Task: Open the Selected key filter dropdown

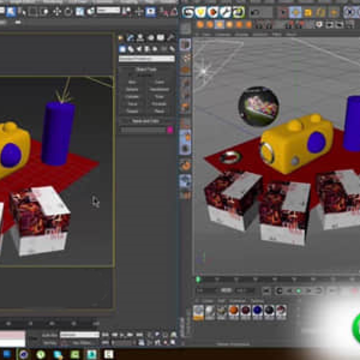Action: 80,335
